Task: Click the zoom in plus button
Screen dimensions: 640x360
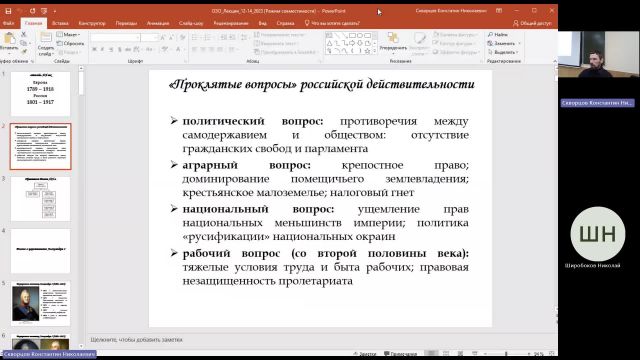Action: (529, 354)
